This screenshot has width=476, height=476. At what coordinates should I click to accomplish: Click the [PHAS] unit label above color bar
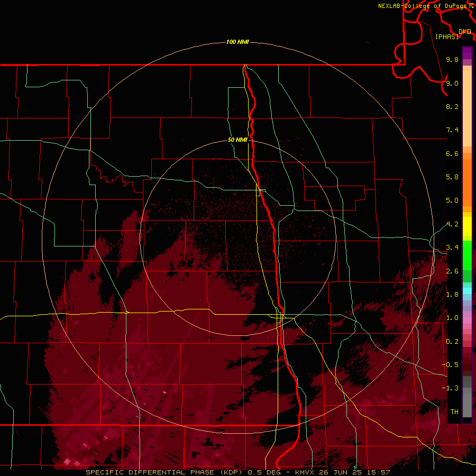tap(447, 36)
